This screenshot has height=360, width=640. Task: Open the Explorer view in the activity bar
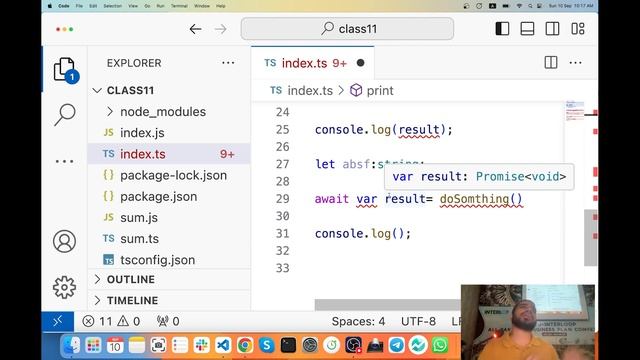(x=64, y=70)
